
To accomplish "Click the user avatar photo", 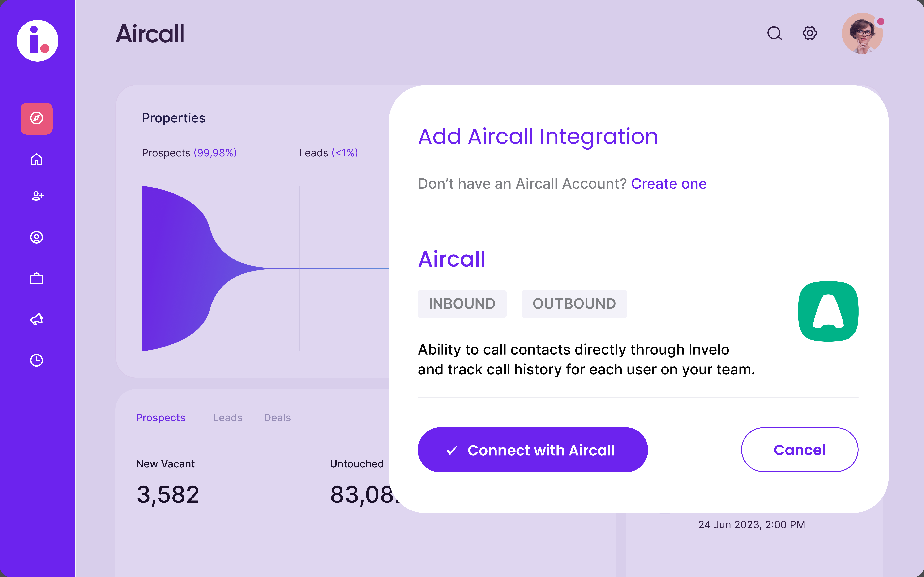I will (x=862, y=34).
